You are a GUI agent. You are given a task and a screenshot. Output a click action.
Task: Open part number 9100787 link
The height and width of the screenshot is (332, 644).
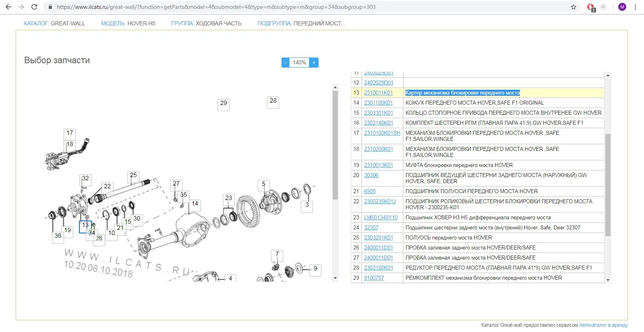pos(374,278)
